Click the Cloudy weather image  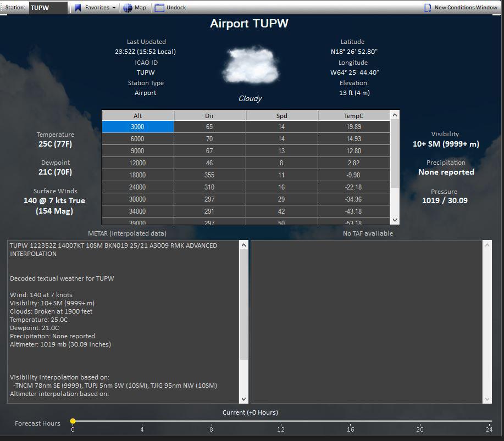pyautogui.click(x=251, y=65)
